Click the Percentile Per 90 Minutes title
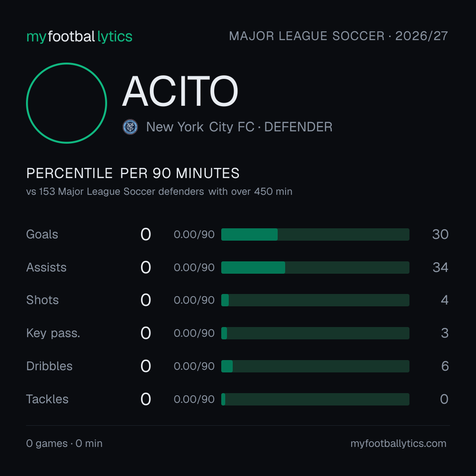The width and height of the screenshot is (476, 476). click(133, 173)
